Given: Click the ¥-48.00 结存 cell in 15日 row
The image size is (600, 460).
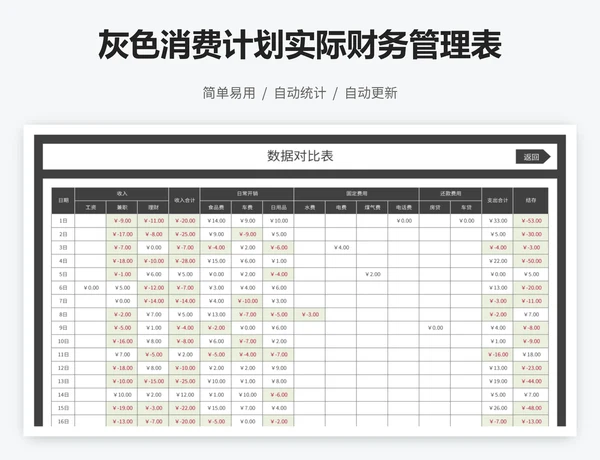Looking at the screenshot, I should point(531,408).
